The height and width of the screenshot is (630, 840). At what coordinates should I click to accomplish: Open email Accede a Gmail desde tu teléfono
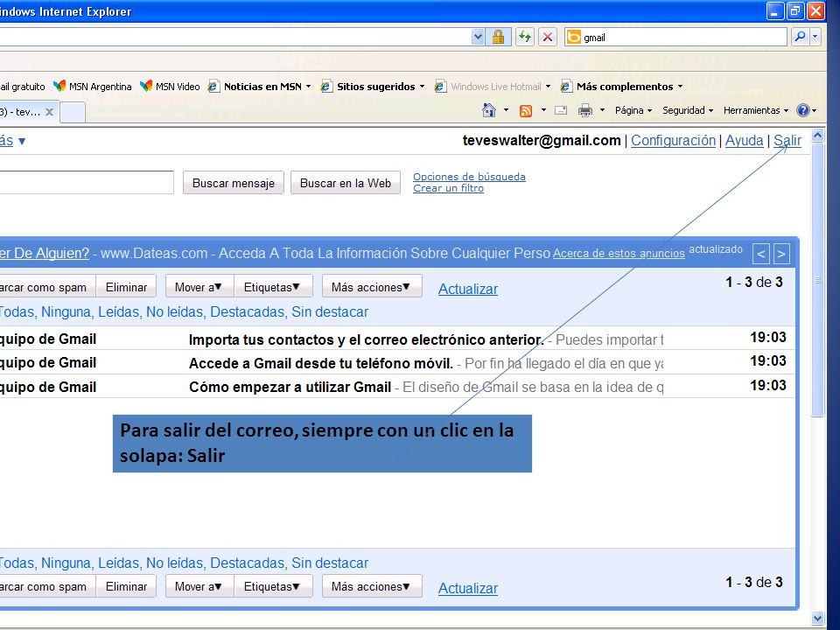tap(397, 362)
